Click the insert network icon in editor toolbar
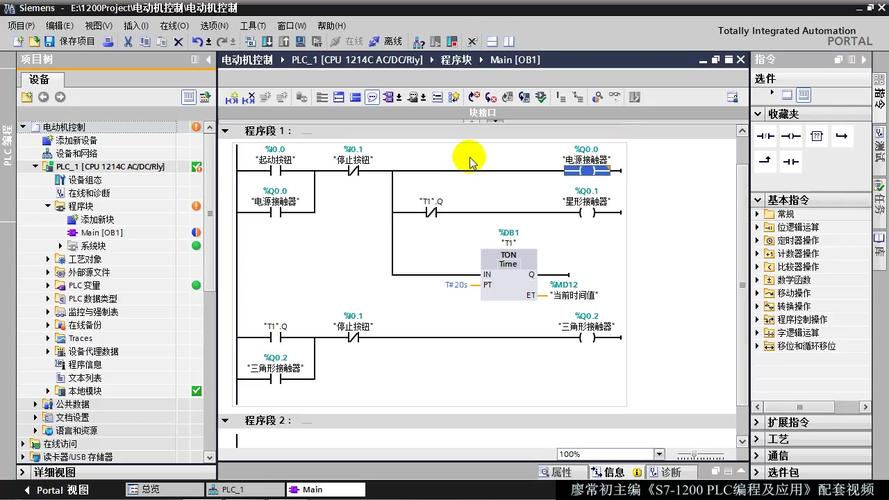This screenshot has height=500, width=889. (x=231, y=98)
